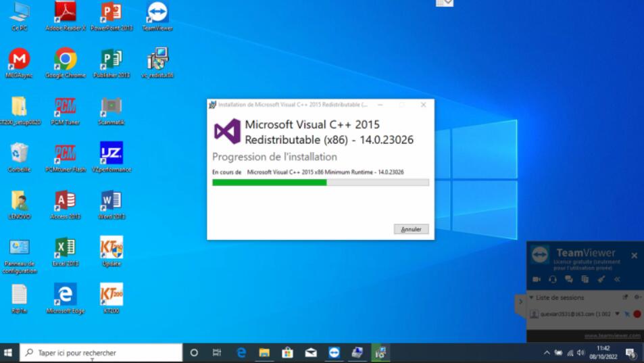Click the Visual Studio logo in the installer
The image size is (644, 363).
pyautogui.click(x=227, y=131)
